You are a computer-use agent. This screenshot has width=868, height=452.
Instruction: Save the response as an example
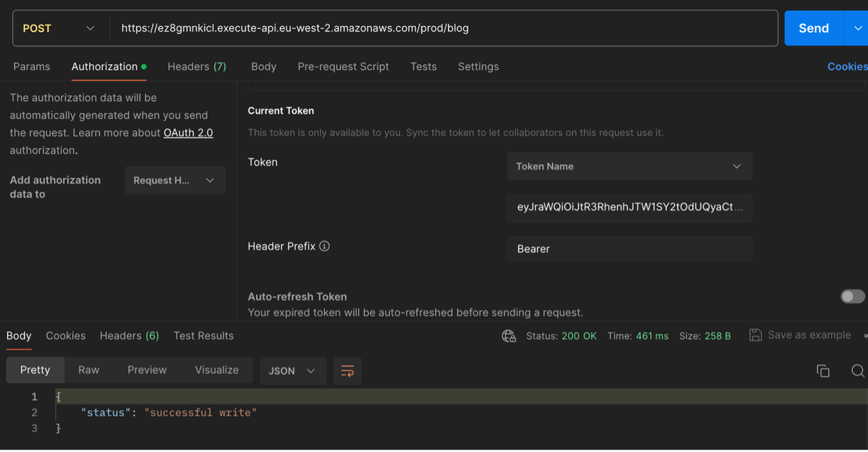(799, 334)
